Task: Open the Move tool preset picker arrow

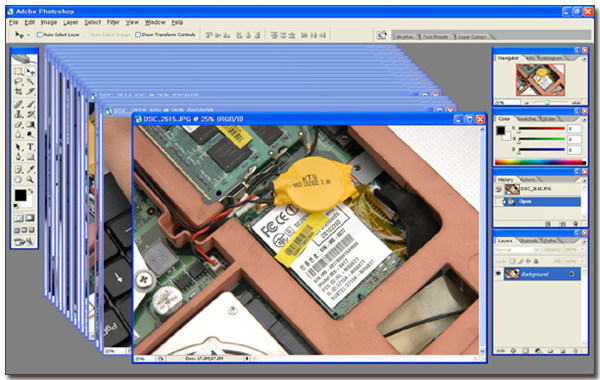Action: click(x=28, y=35)
